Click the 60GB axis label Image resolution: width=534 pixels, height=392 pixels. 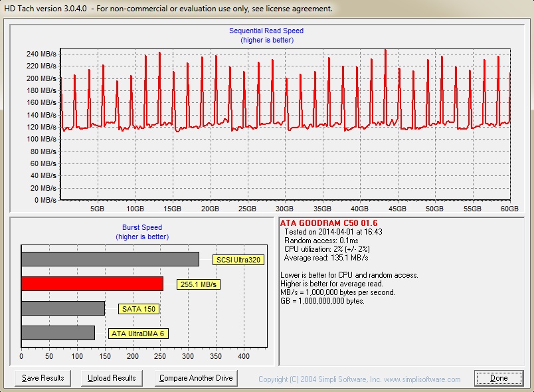pos(509,209)
